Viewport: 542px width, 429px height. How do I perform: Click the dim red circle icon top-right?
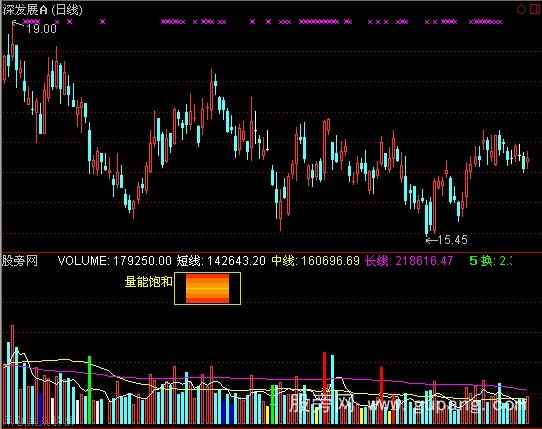521,9
